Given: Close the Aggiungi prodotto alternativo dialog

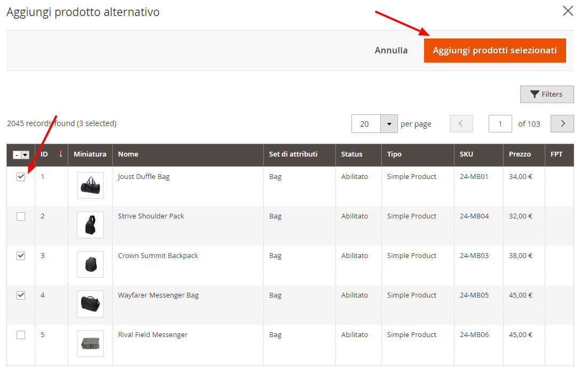Looking at the screenshot, I should (568, 11).
